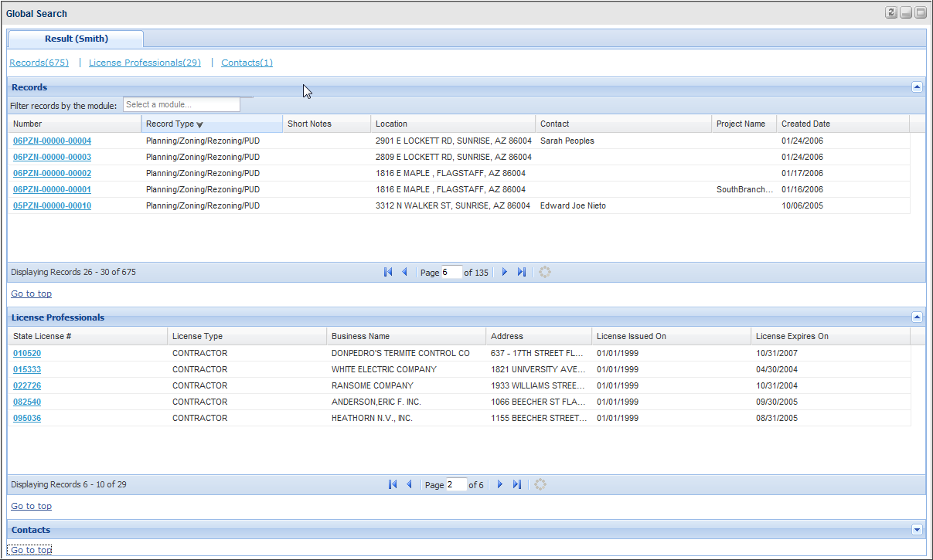
Task: Go to previous page of Records
Action: (x=404, y=272)
